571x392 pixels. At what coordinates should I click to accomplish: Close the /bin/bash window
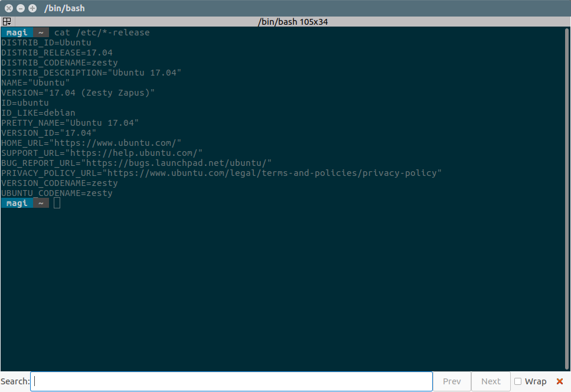(x=9, y=8)
